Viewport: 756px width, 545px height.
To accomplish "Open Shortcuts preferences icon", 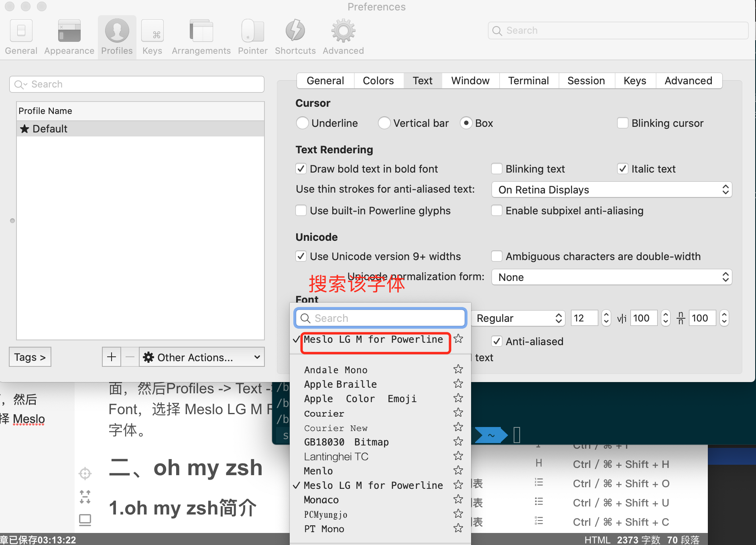I will tap(295, 37).
